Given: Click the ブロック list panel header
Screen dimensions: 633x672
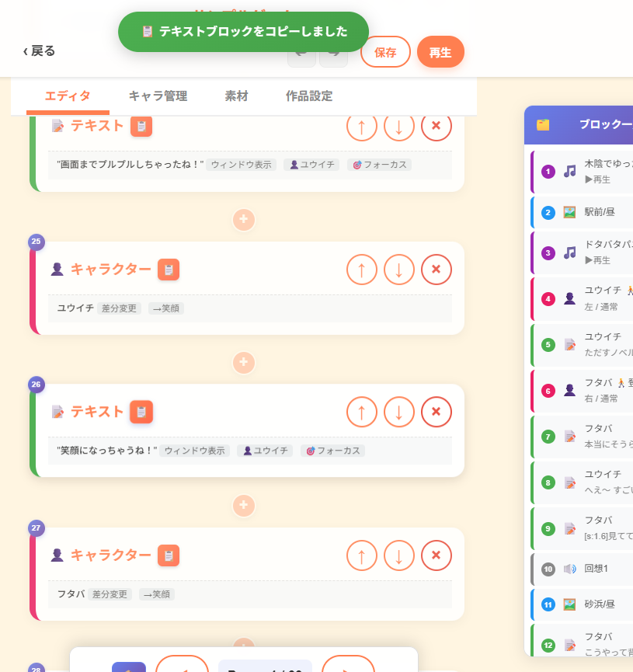Looking at the screenshot, I should pos(579,125).
